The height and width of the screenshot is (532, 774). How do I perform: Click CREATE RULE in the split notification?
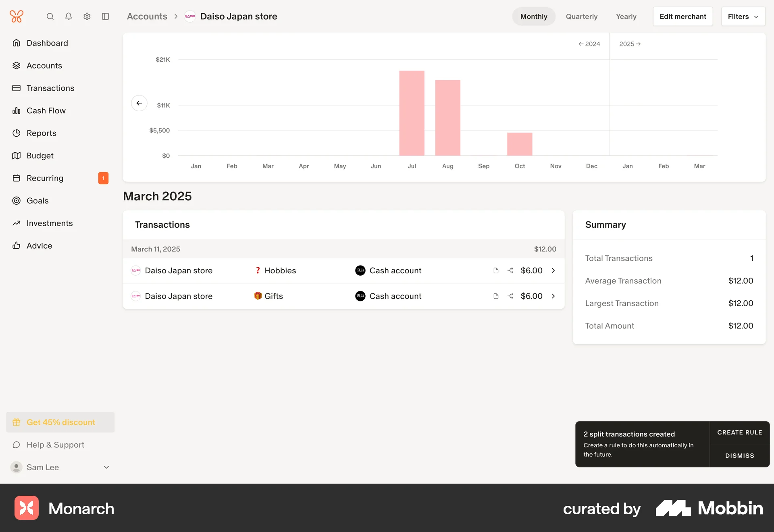739,432
